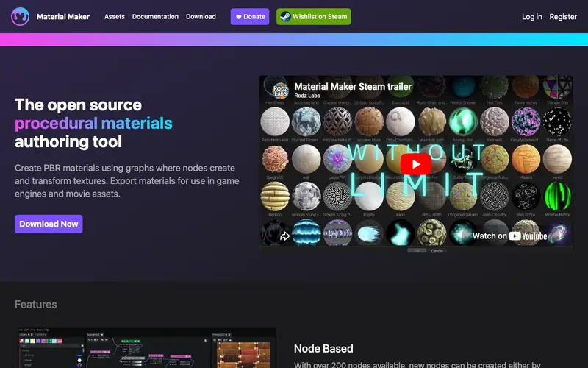Viewport: 588px width, 368px height.
Task: Play the Material Maker Steam trailer video
Action: pyautogui.click(x=415, y=164)
